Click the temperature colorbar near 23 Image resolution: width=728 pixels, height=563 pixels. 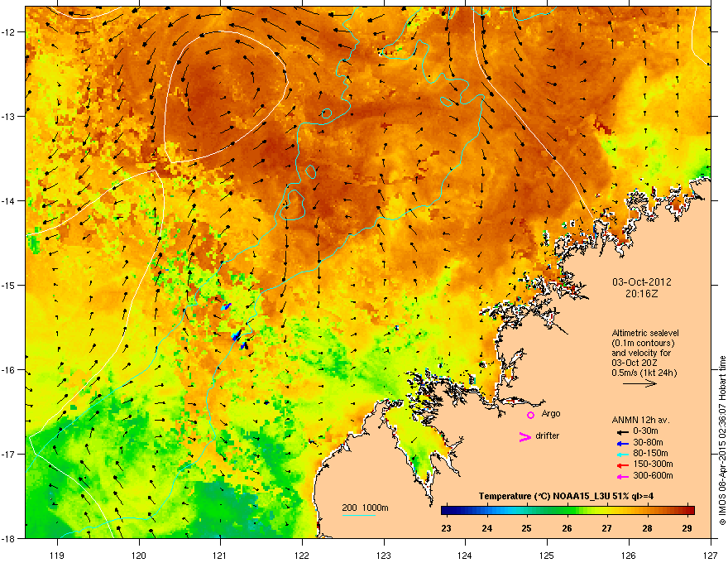point(447,510)
